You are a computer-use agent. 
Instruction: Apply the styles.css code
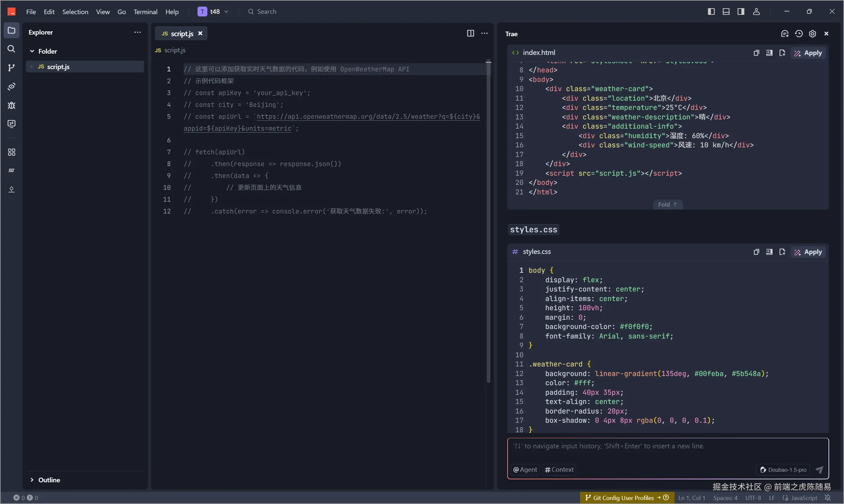(x=808, y=252)
